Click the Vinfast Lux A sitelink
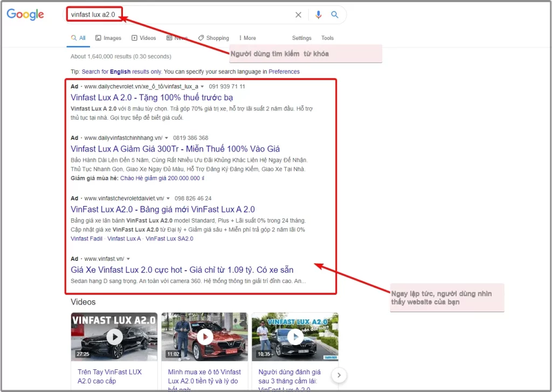This screenshot has width=552, height=392. coord(124,239)
